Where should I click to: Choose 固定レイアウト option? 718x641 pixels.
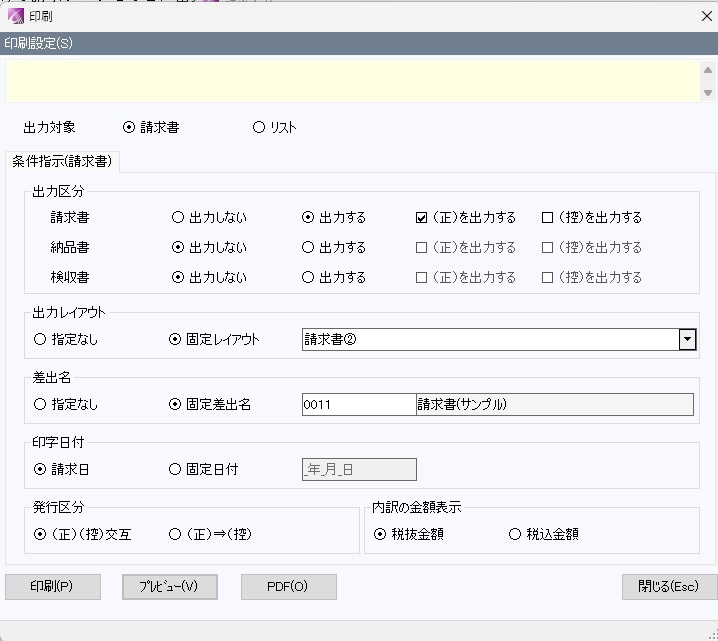tap(214, 339)
